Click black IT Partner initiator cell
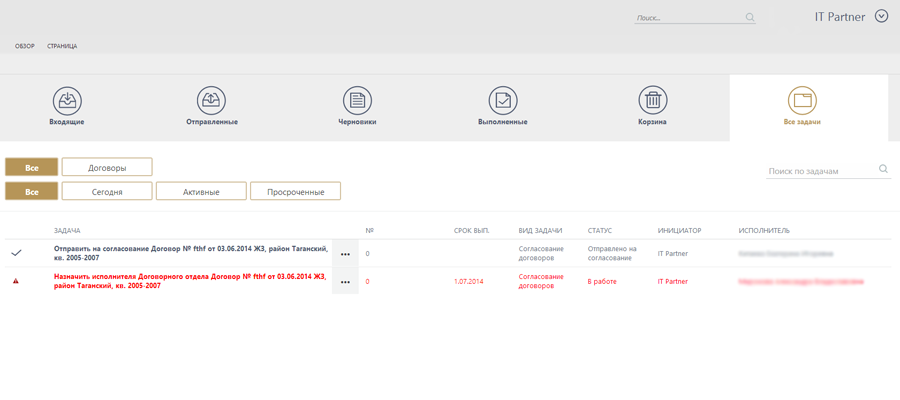The image size is (900, 400). [673, 253]
